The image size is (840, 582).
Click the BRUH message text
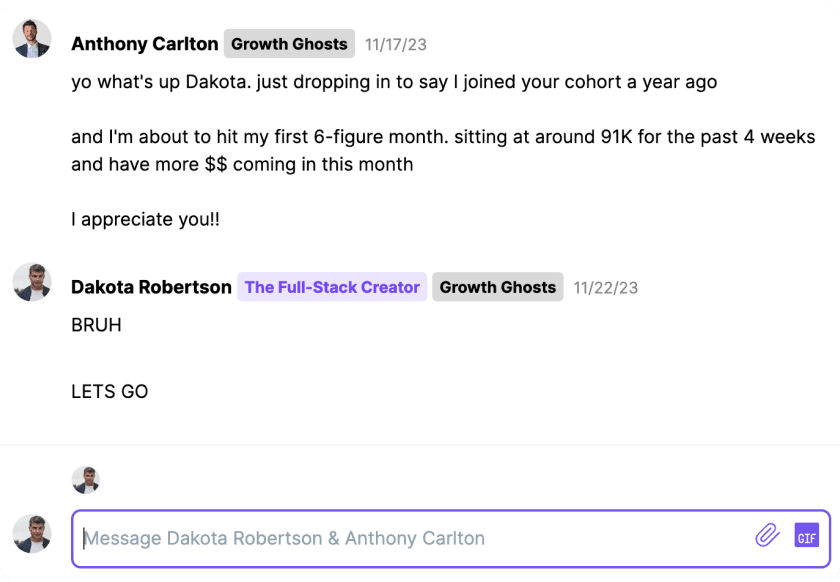[96, 325]
